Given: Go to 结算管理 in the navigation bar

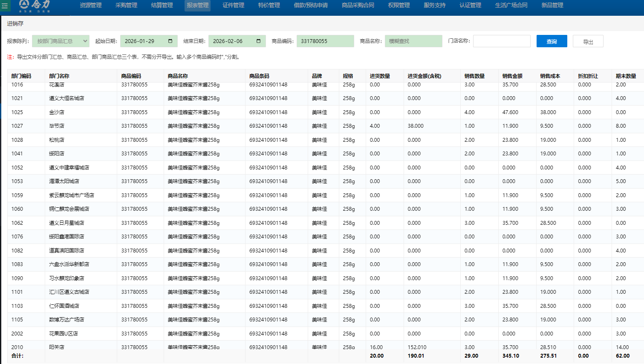Looking at the screenshot, I should pos(162,6).
